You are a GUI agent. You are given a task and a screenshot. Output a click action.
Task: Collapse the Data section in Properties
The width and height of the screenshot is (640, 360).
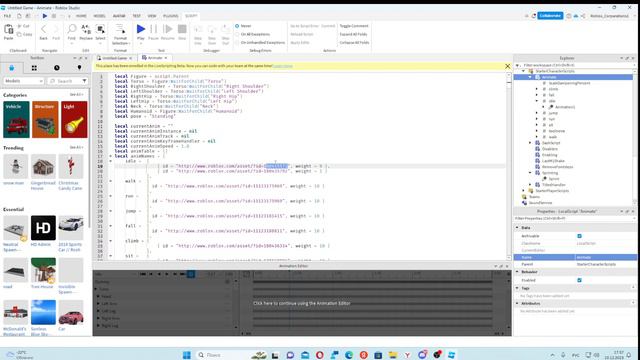point(517,227)
